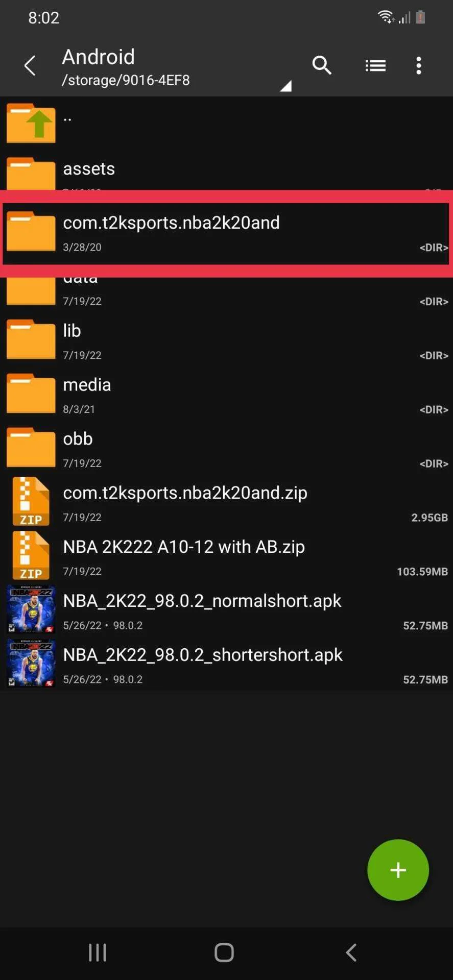Tap the shortershort apk thumbnail

(31, 664)
